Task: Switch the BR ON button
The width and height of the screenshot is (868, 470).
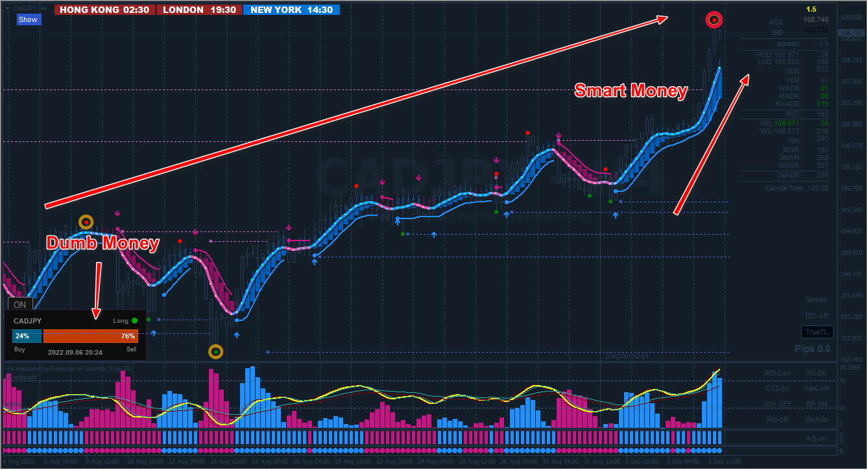Action: click(816, 404)
